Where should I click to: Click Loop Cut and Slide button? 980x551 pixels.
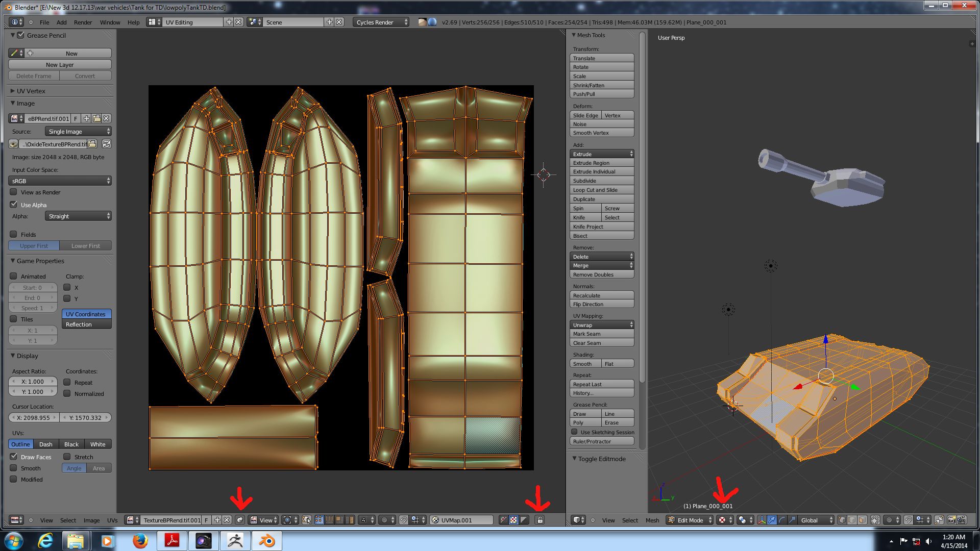[x=602, y=190]
